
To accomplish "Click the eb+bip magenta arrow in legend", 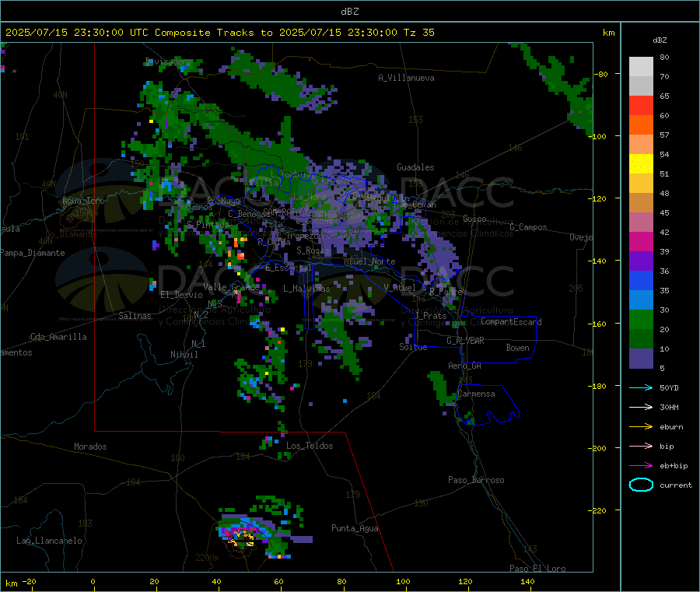I will point(641,466).
